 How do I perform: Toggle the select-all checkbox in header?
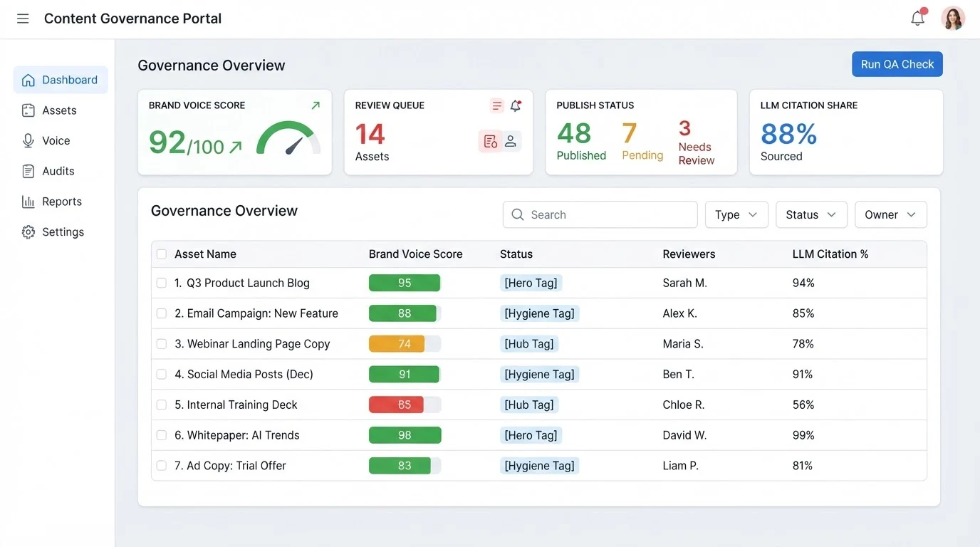[x=162, y=254]
